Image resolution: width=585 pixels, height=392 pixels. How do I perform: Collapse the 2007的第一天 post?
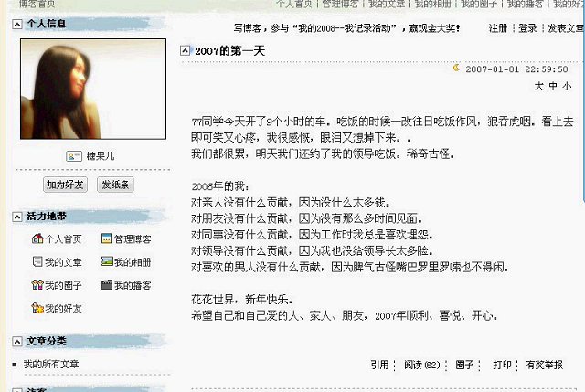[185, 51]
